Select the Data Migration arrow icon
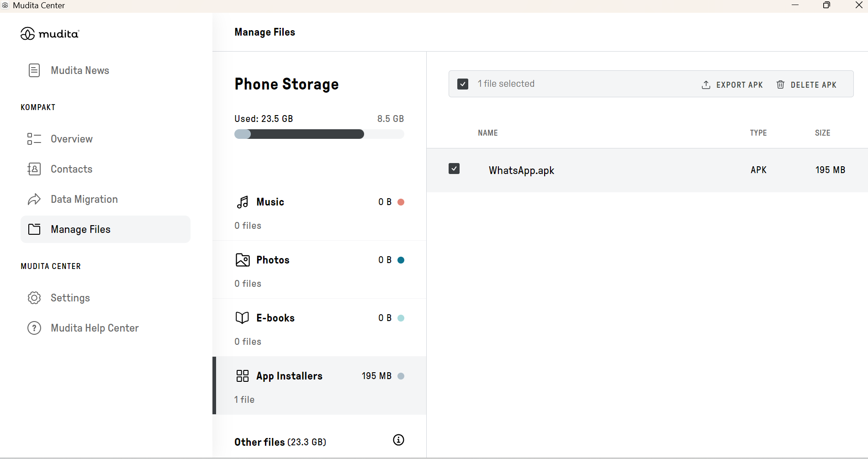Screen dimensions: 868x459 34,199
